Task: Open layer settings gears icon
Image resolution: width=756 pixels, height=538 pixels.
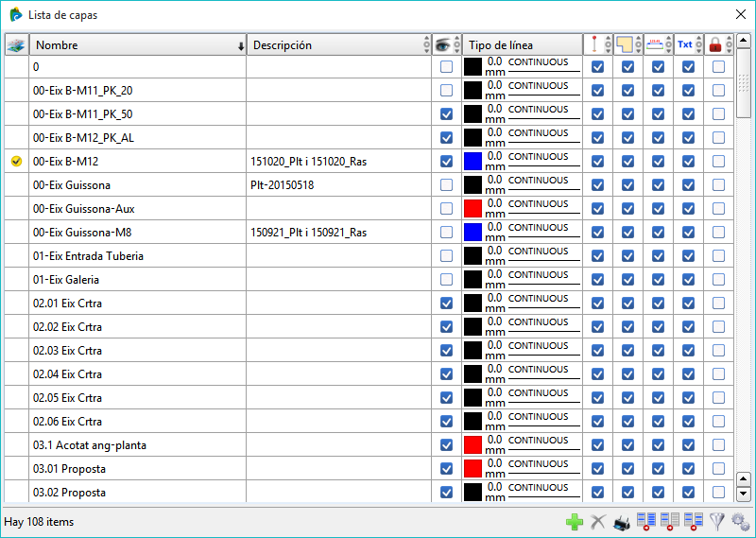Action: [x=741, y=522]
